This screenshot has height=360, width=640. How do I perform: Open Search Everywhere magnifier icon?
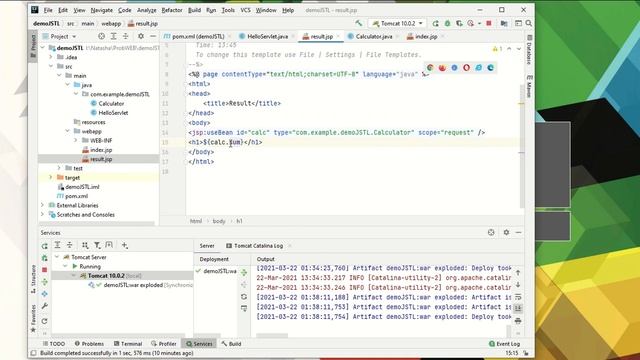[x=529, y=23]
